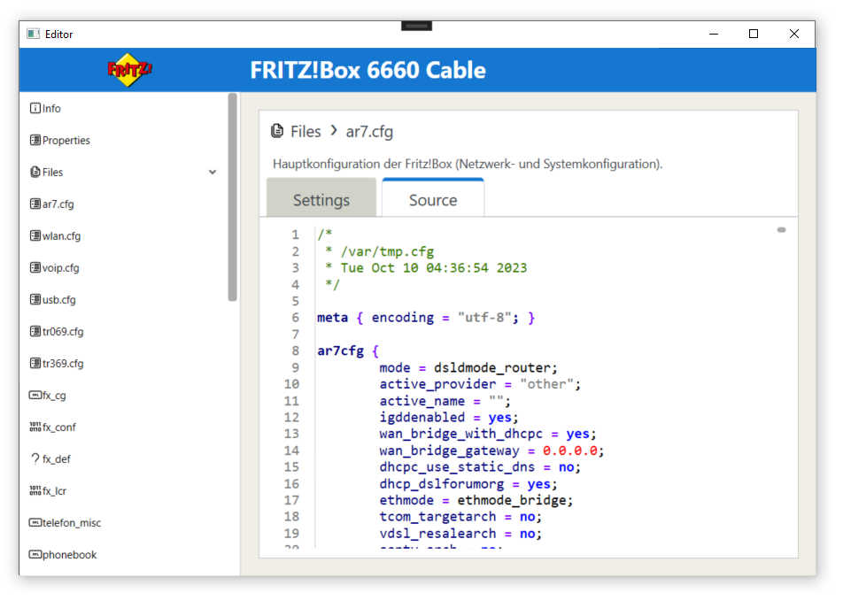
Task: Click the Files breadcrumb document icon
Action: coord(277,131)
